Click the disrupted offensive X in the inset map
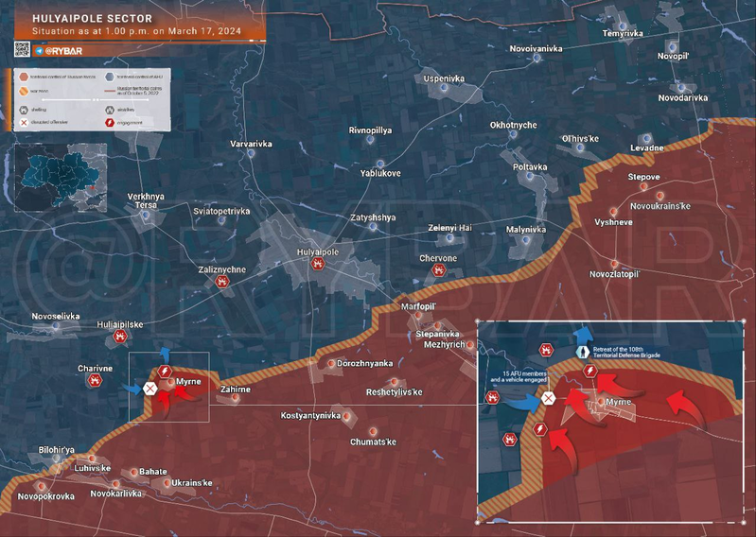This screenshot has height=537, width=756. pyautogui.click(x=548, y=398)
